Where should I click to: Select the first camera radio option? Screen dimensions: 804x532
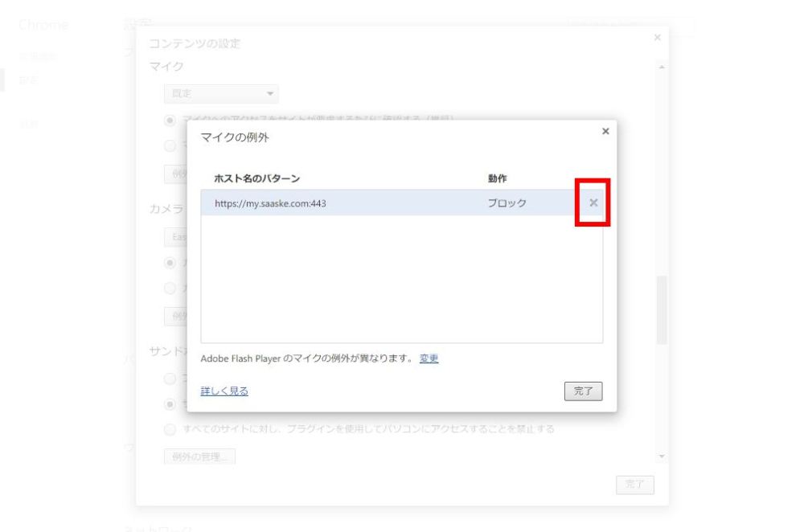tap(170, 263)
